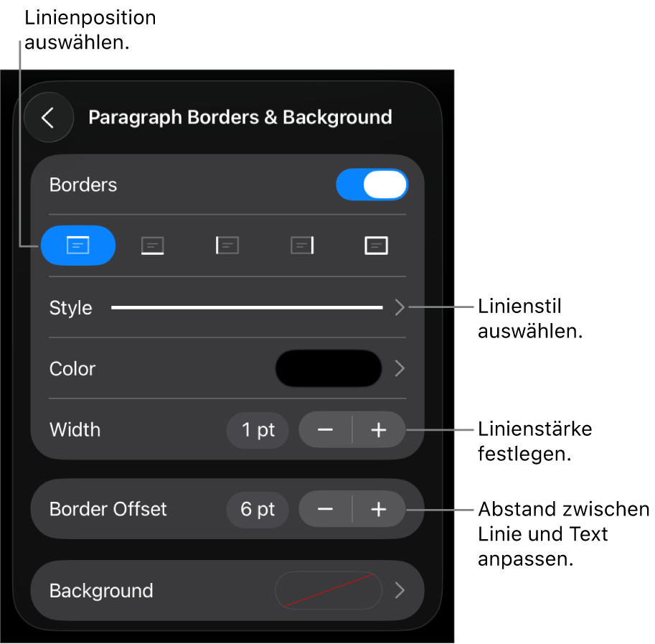Viewport: 655px width, 644px height.
Task: Click the Style label
Action: click(x=70, y=308)
